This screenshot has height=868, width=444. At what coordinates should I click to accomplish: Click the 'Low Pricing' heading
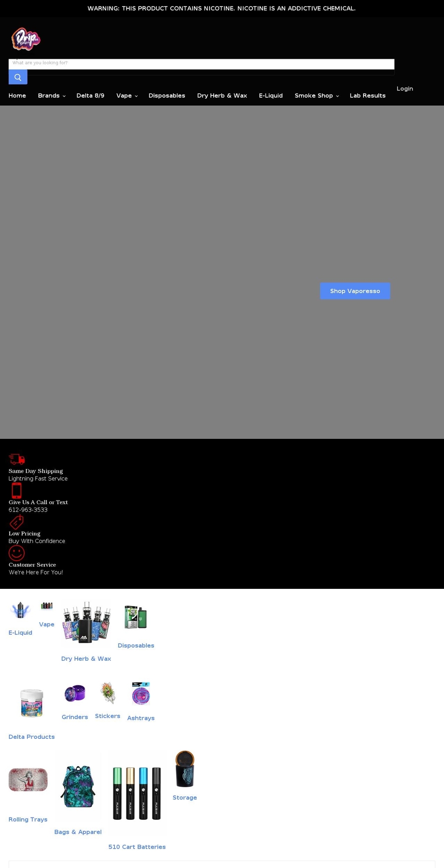pos(25,533)
